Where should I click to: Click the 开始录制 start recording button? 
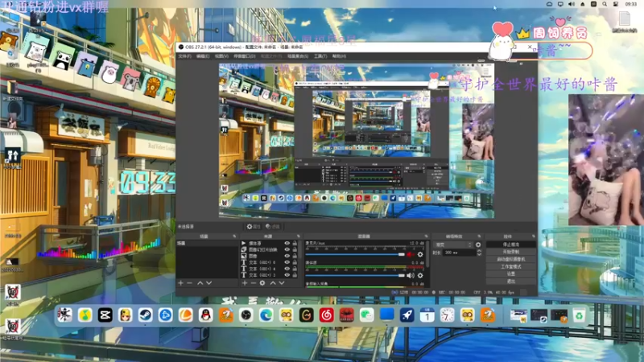[511, 252]
